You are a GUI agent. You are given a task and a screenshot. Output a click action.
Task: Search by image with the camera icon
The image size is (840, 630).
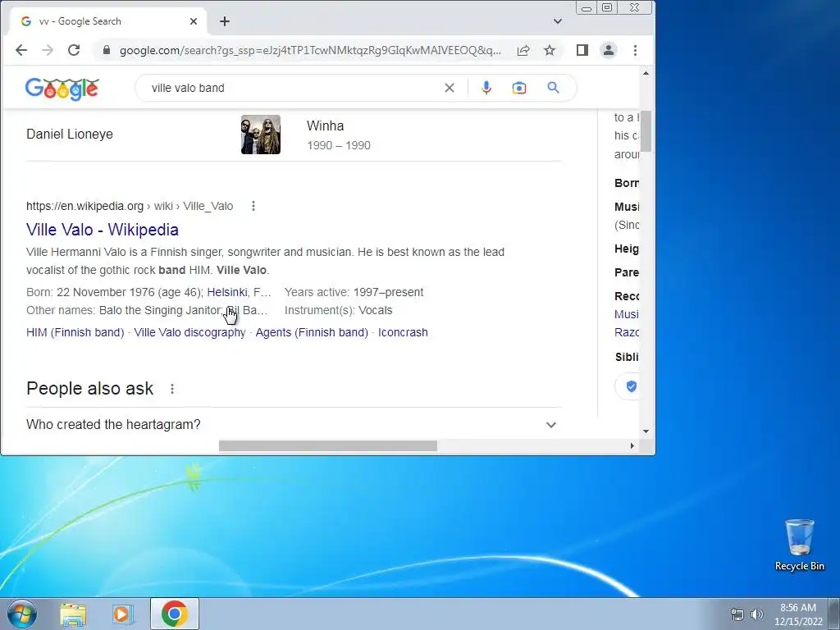coord(518,88)
